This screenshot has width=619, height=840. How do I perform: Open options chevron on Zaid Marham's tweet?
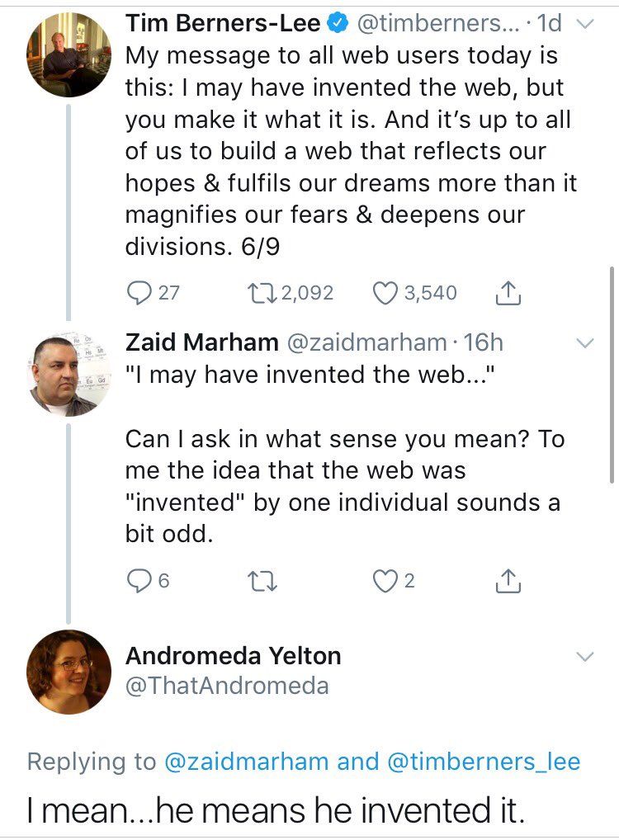click(x=584, y=342)
